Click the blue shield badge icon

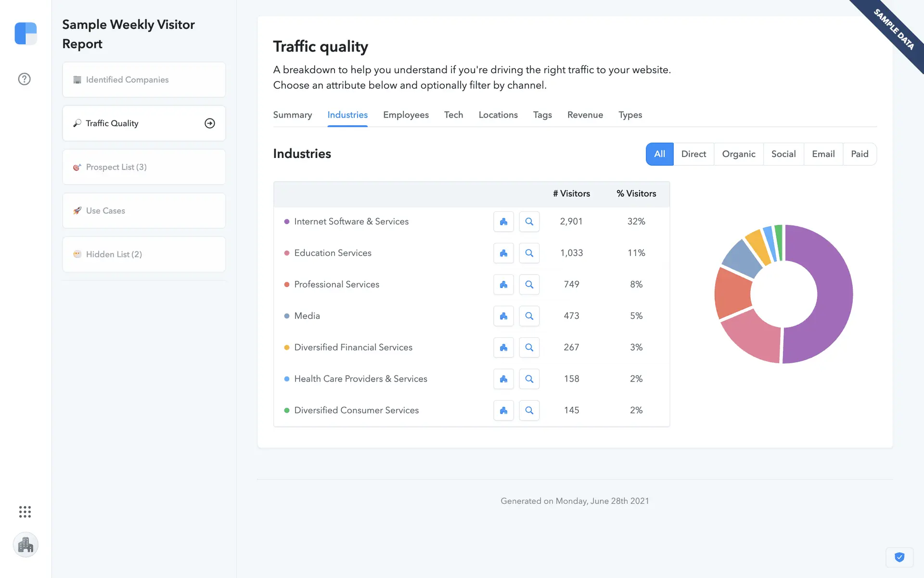[x=899, y=557]
